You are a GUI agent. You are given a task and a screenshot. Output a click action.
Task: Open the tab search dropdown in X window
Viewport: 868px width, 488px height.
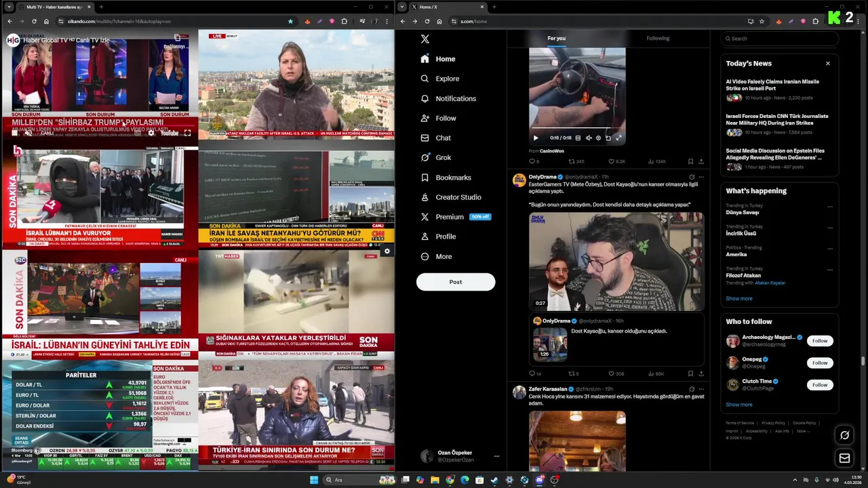click(402, 7)
